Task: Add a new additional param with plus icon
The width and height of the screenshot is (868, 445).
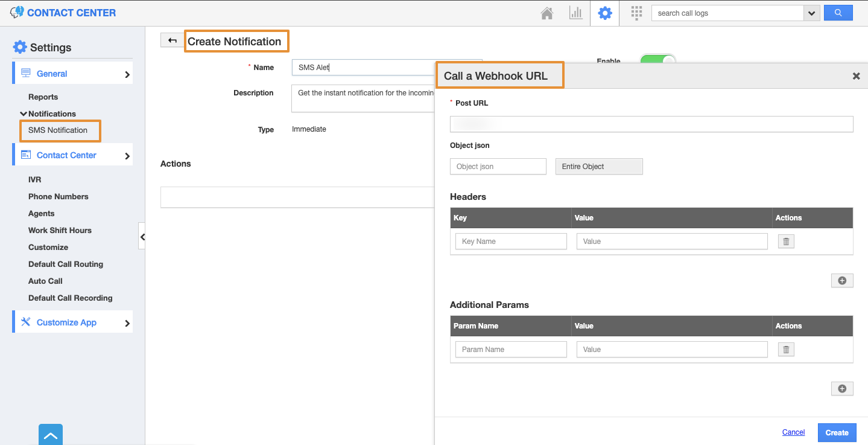Action: pyautogui.click(x=842, y=389)
